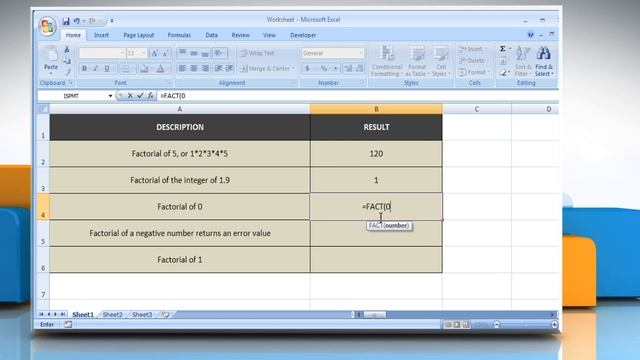The width and height of the screenshot is (640, 360).
Task: Apply Comma Style
Action: [336, 69]
